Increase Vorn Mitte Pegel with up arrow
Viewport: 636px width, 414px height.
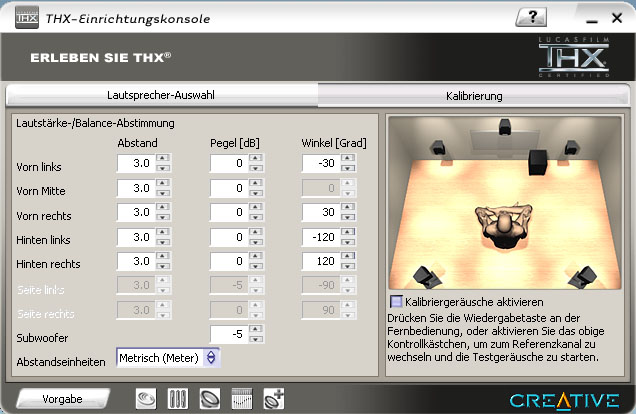[256, 183]
